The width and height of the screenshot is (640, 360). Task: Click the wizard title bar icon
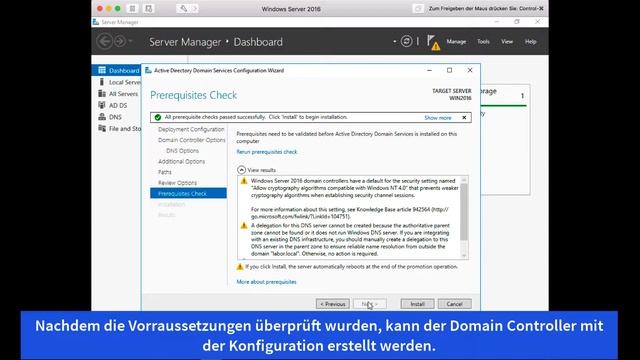pyautogui.click(x=148, y=70)
